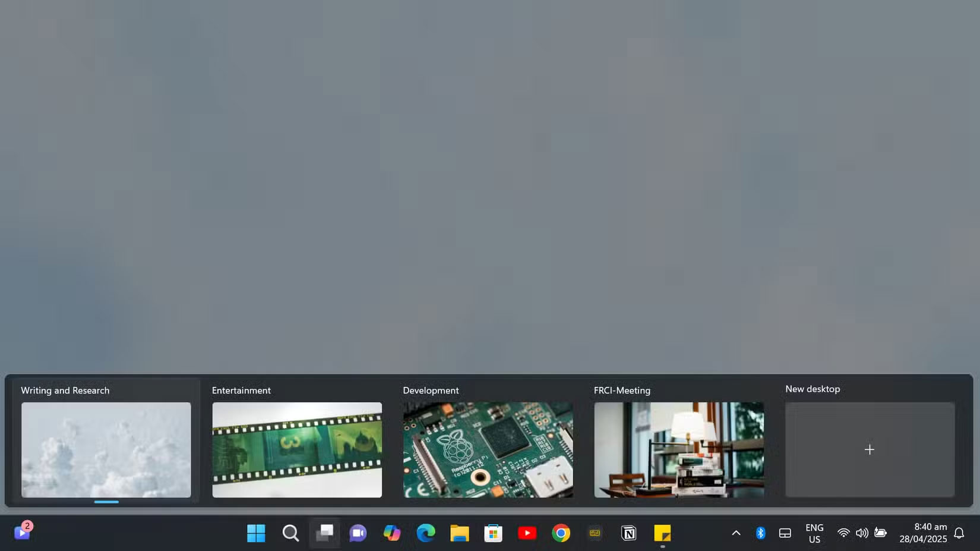Open the clock and calendar flyout

(922, 533)
